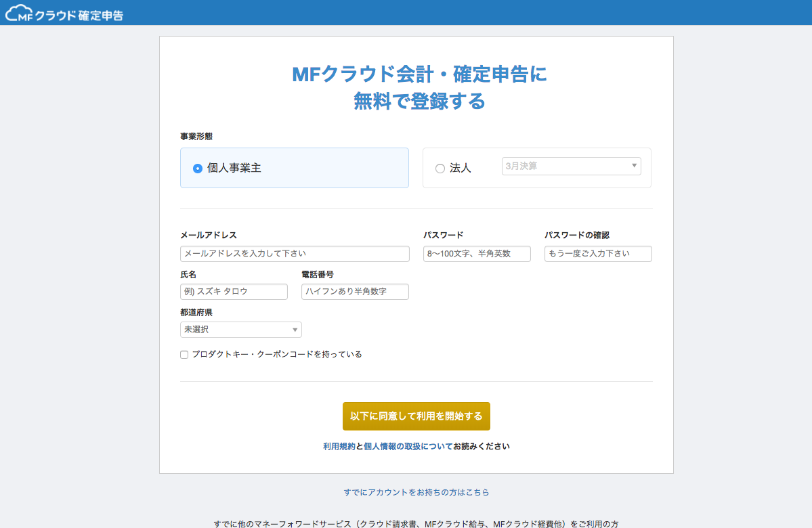Focus the パスワード input field

(477, 254)
